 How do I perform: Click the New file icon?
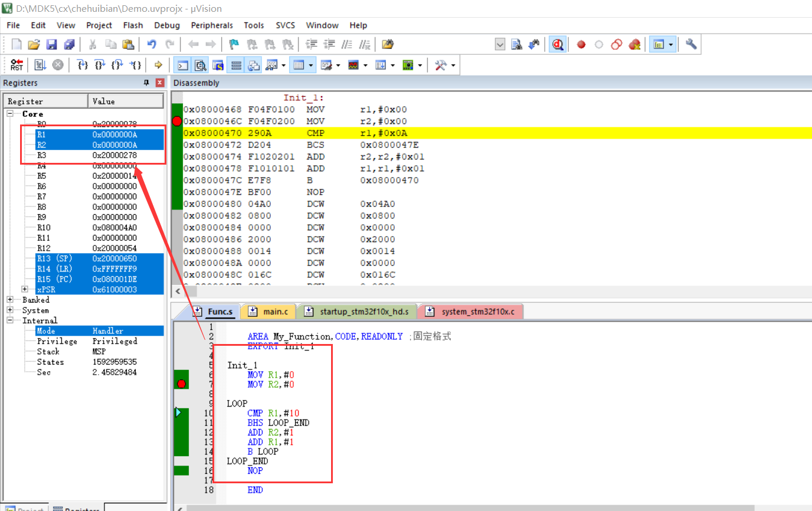pyautogui.click(x=17, y=44)
